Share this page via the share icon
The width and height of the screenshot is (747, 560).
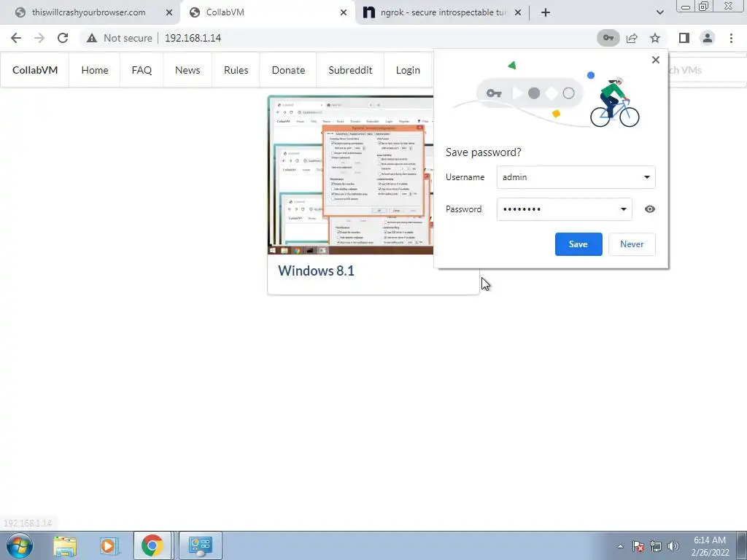tap(632, 38)
